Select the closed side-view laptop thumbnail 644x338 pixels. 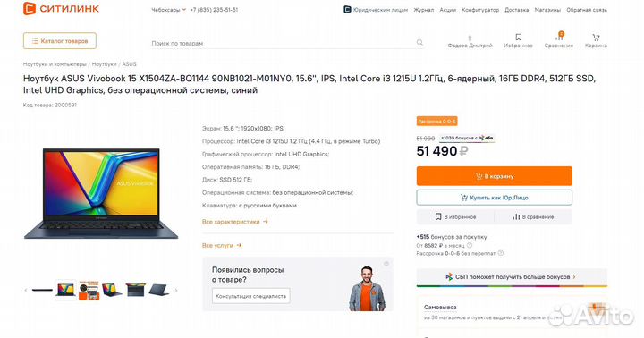coord(42,290)
